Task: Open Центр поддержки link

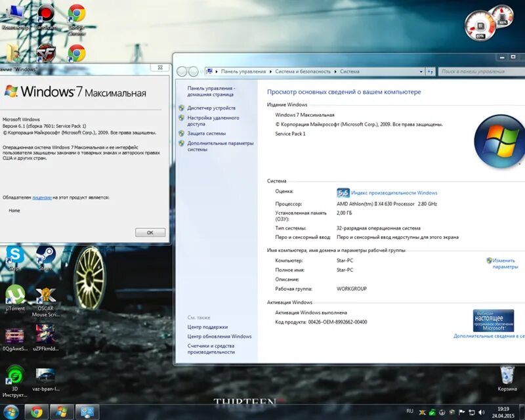Action: click(207, 327)
